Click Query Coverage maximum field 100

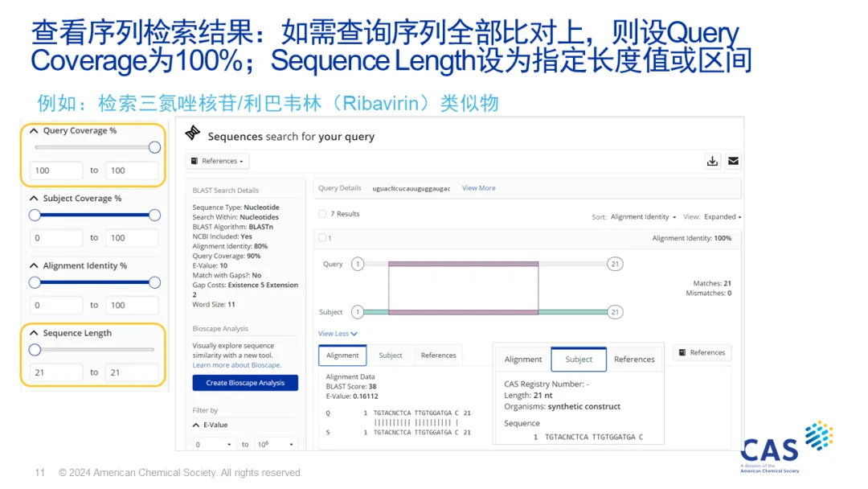132,171
